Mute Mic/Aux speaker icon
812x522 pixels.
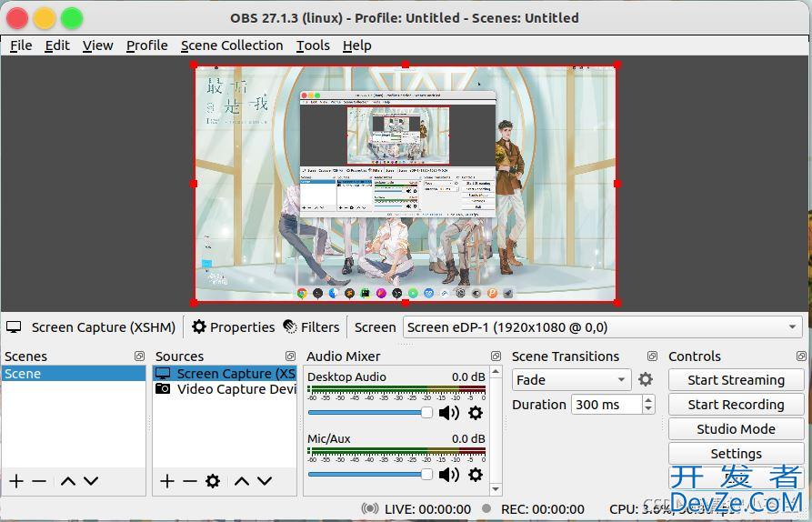448,475
